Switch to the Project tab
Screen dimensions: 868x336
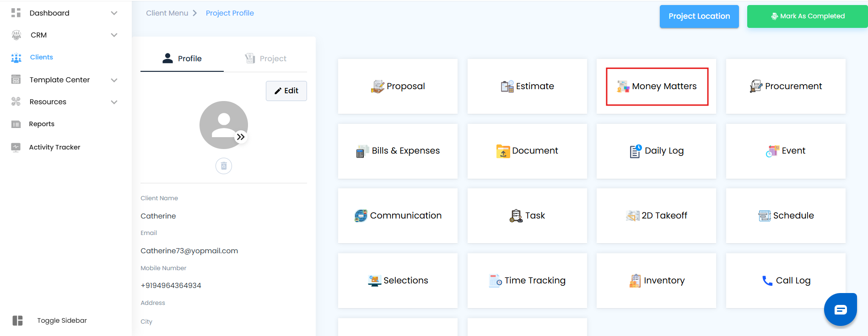266,59
